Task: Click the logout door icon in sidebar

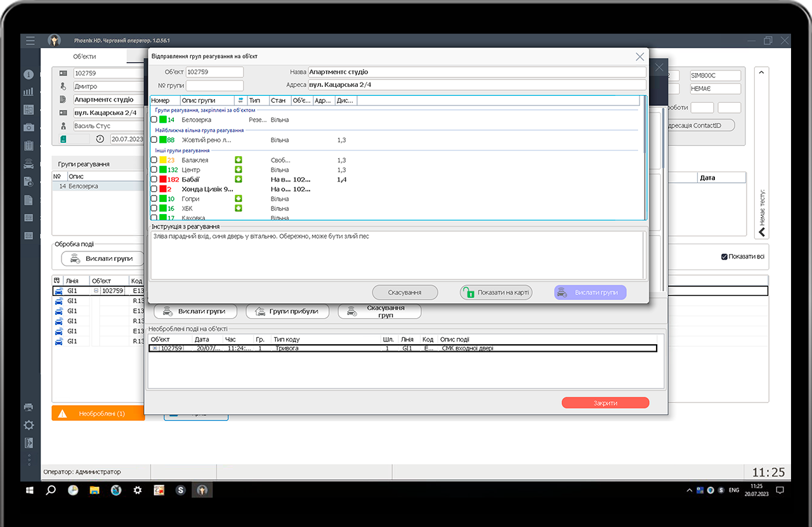Action: [x=29, y=443]
